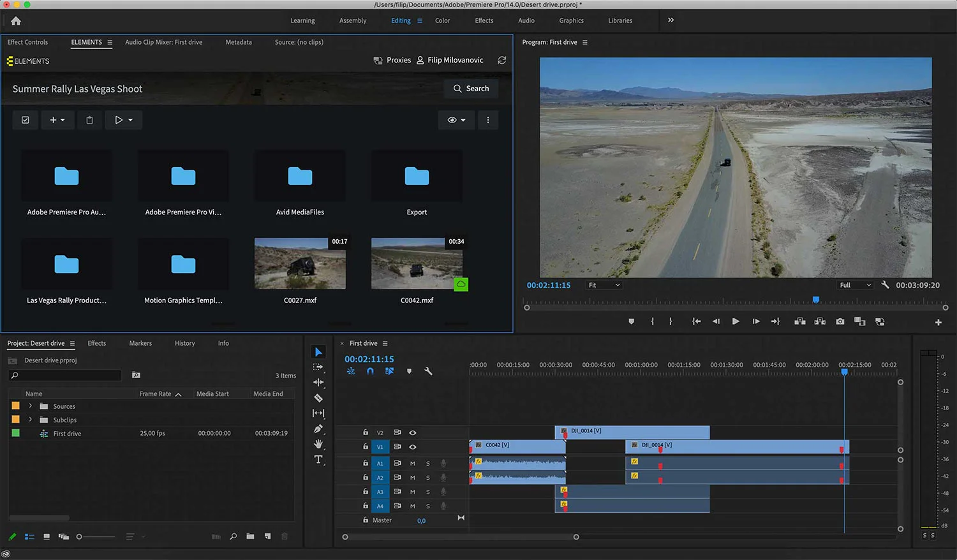
Task: Click the Mark In button
Action: coord(652,321)
